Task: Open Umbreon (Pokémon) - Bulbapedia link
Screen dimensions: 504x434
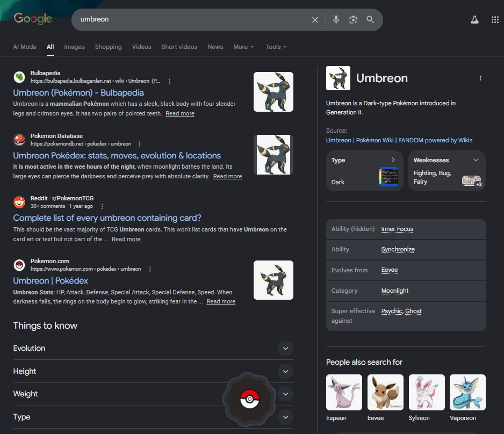Action: [x=78, y=93]
